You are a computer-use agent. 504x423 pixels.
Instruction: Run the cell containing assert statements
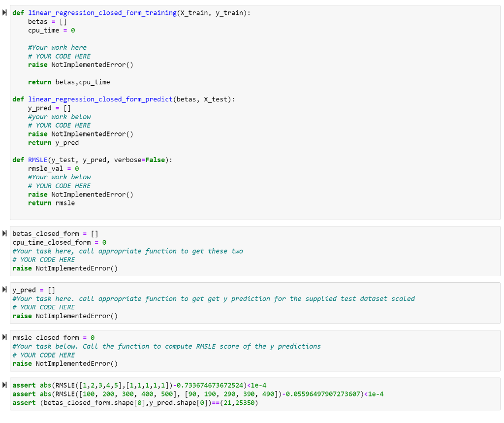point(4,385)
